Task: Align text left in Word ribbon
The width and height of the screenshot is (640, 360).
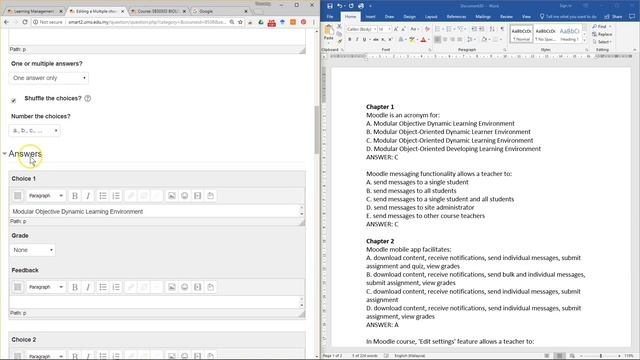Action: [x=438, y=40]
